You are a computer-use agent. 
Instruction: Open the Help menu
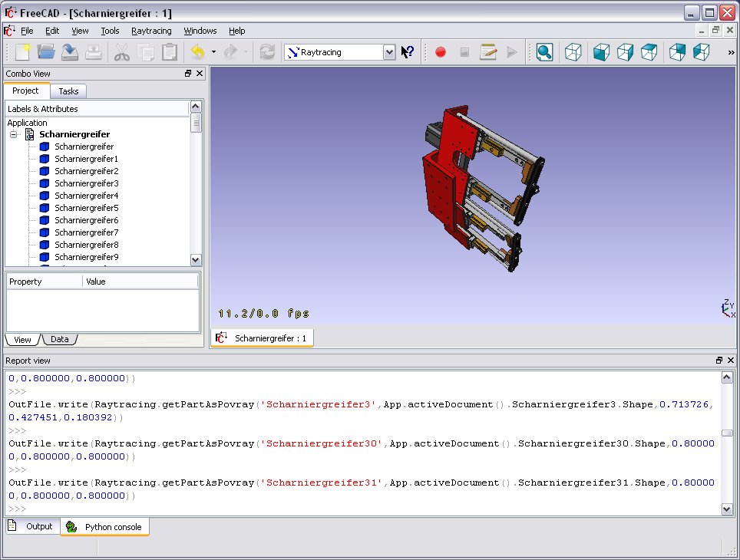click(x=237, y=31)
